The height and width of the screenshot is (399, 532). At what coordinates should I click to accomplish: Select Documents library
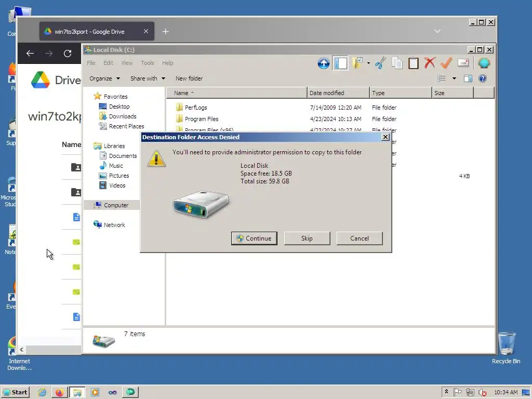coord(118,156)
